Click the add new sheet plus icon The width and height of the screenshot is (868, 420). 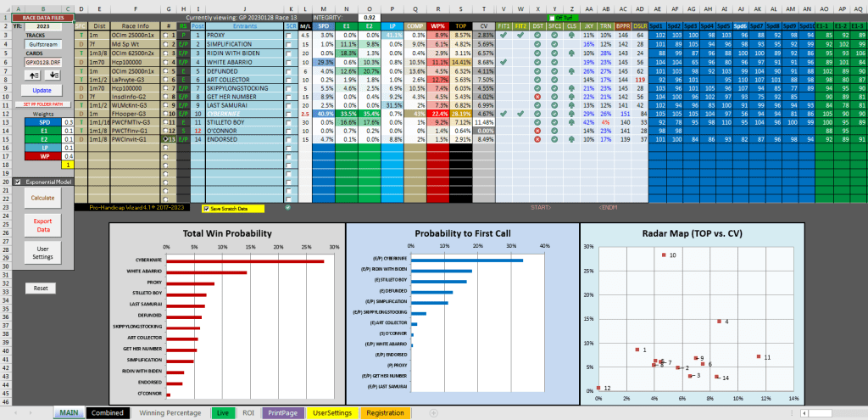[x=435, y=412]
